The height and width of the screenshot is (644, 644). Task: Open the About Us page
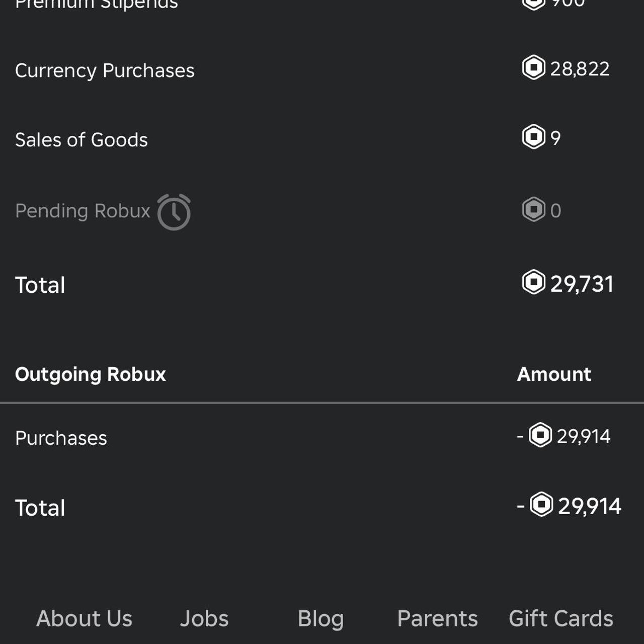pyautogui.click(x=84, y=618)
